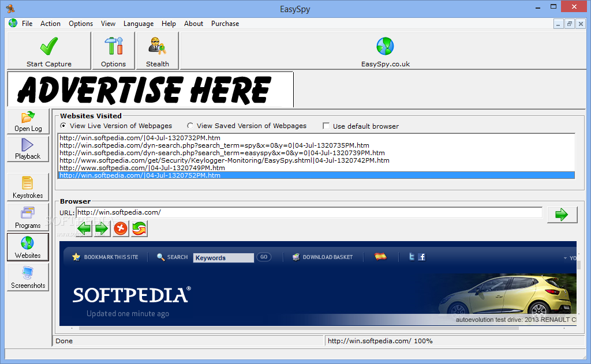
Task: Click the EasySpy globe icon in the menu bar
Action: [x=13, y=23]
